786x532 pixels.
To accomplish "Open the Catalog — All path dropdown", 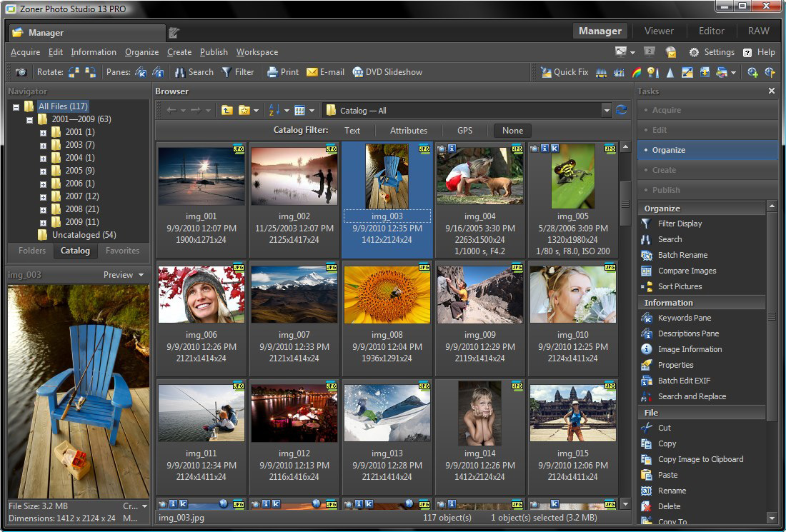I will click(607, 111).
